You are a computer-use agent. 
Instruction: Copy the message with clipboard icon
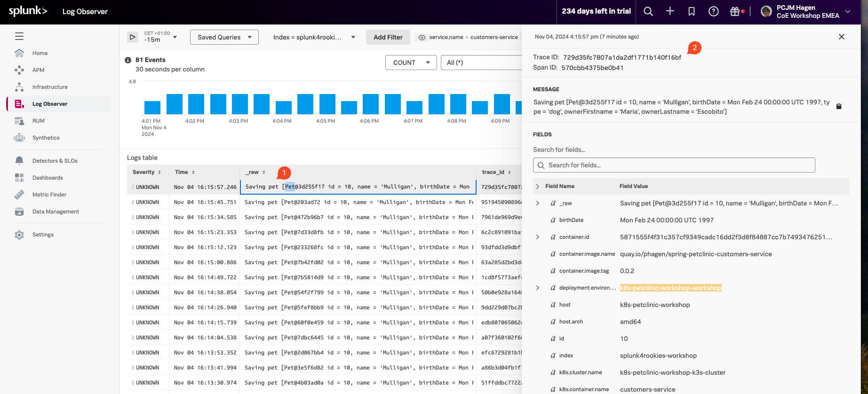click(x=838, y=106)
